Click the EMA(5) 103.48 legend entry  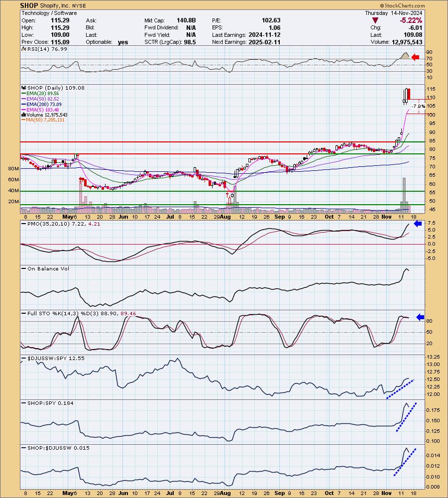coord(42,110)
